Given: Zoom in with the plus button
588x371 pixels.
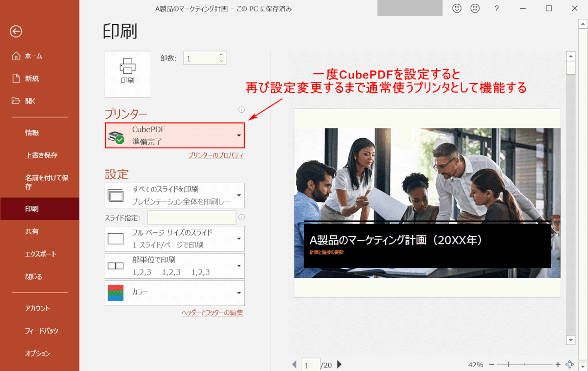Looking at the screenshot, I should pyautogui.click(x=558, y=365).
